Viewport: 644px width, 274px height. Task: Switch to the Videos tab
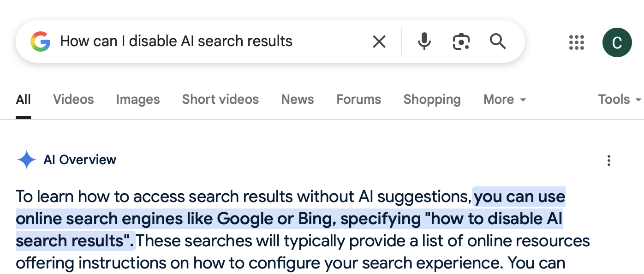pyautogui.click(x=73, y=99)
